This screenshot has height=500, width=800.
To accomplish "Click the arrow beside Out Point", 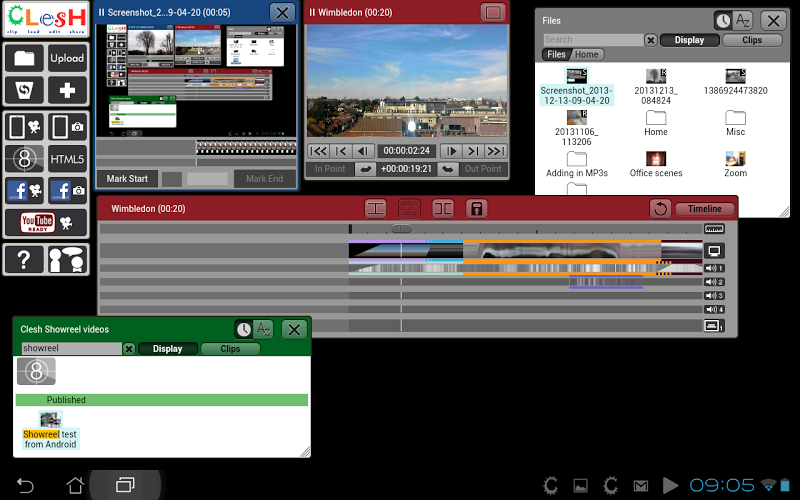I will [x=447, y=169].
